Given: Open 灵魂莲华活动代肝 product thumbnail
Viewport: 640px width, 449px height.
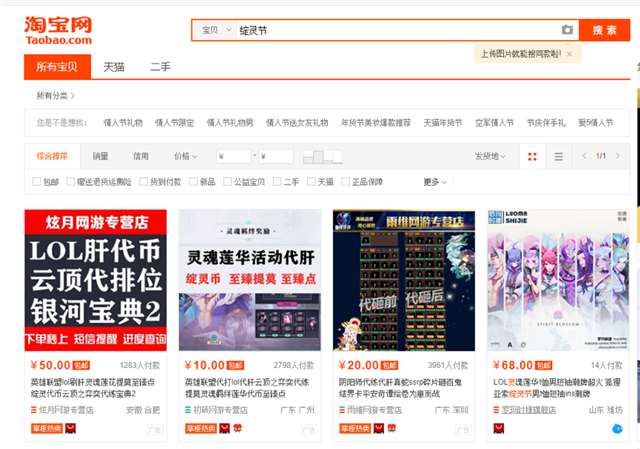Looking at the screenshot, I should point(250,280).
